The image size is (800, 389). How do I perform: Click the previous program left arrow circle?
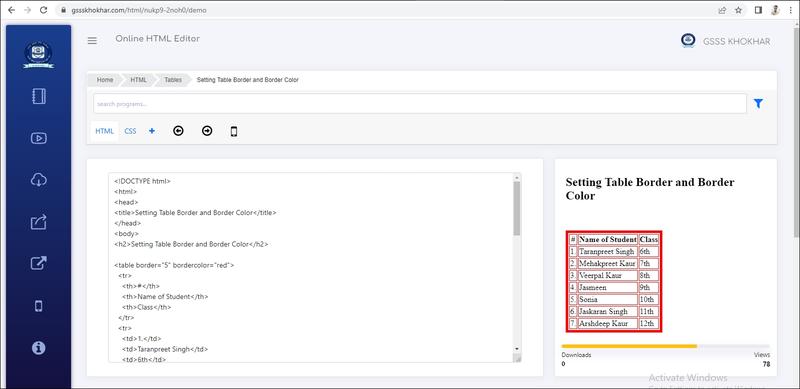[x=178, y=131]
